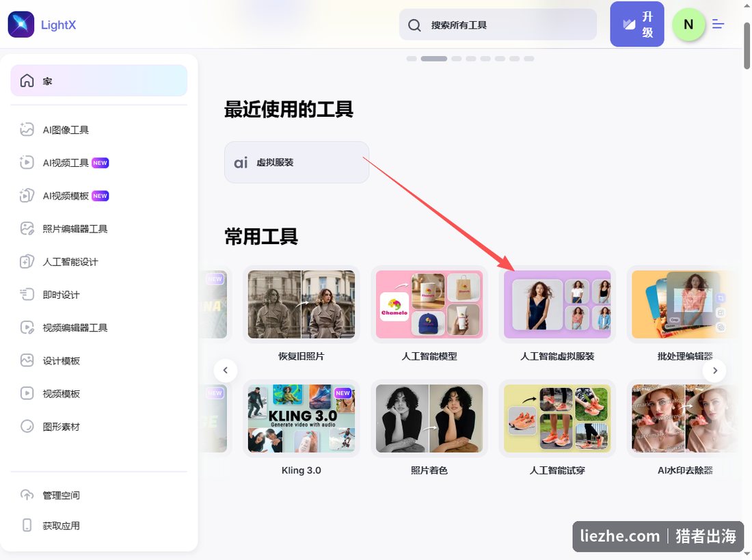The height and width of the screenshot is (560, 752).
Task: Open Kling 3.0 thumbnail
Action: (x=301, y=418)
